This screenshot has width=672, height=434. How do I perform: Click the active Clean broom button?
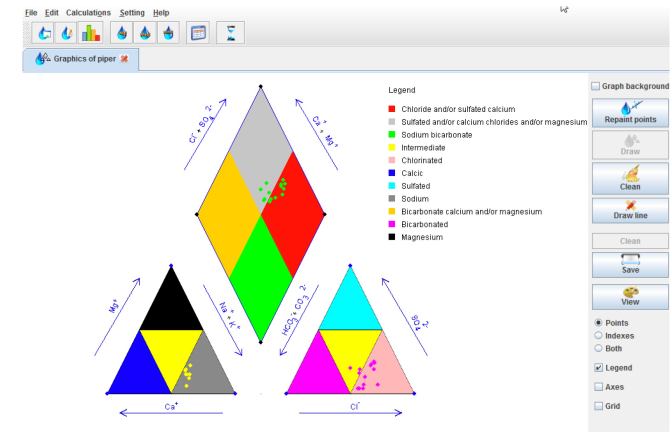click(x=629, y=177)
